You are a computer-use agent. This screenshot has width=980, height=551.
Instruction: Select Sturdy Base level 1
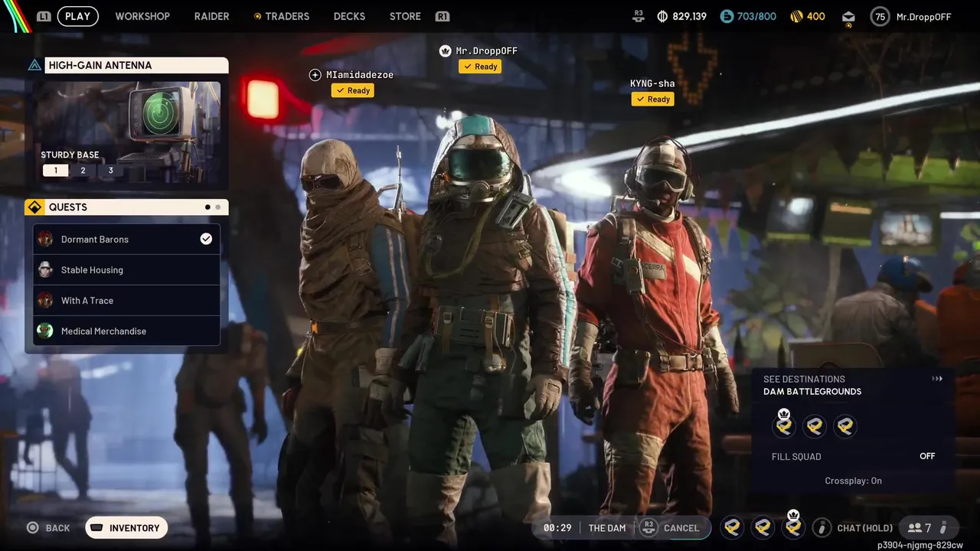(55, 170)
